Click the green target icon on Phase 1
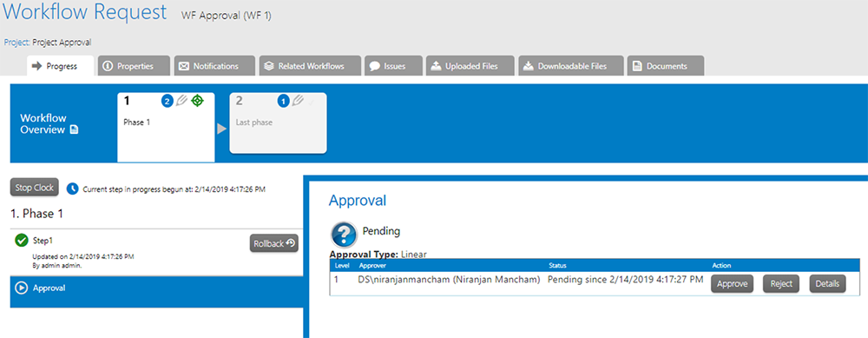 pyautogui.click(x=197, y=101)
